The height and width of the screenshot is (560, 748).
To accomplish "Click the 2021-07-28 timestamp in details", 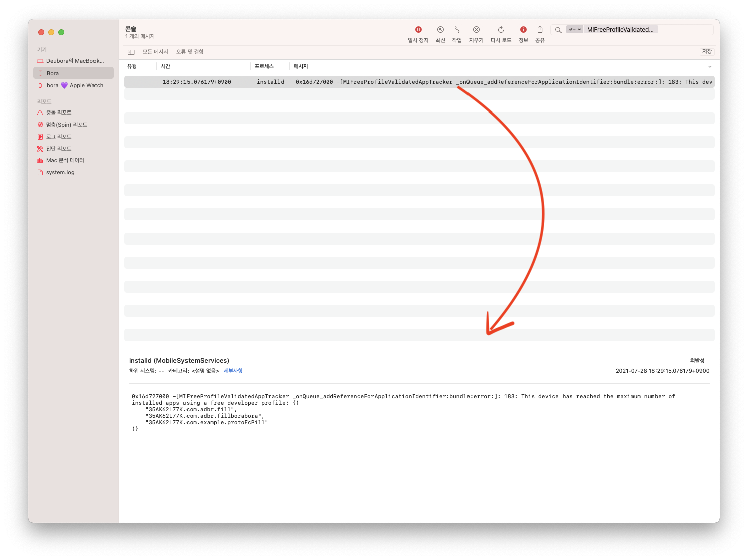I will [x=663, y=371].
